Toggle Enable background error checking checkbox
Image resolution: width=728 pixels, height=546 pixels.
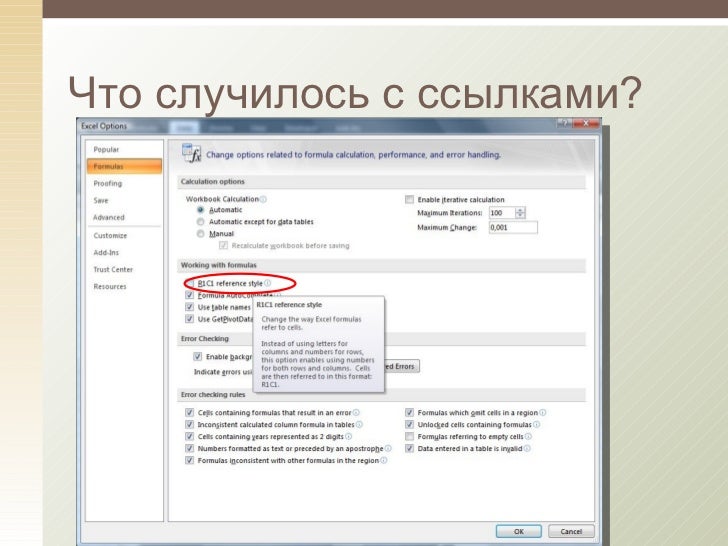click(197, 357)
